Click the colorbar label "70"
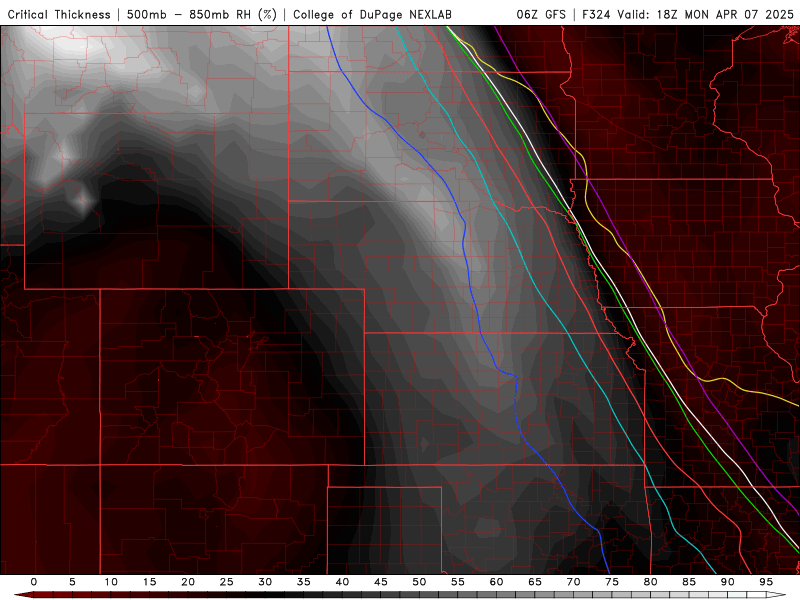Image resolution: width=800 pixels, height=600 pixels. coord(573,582)
